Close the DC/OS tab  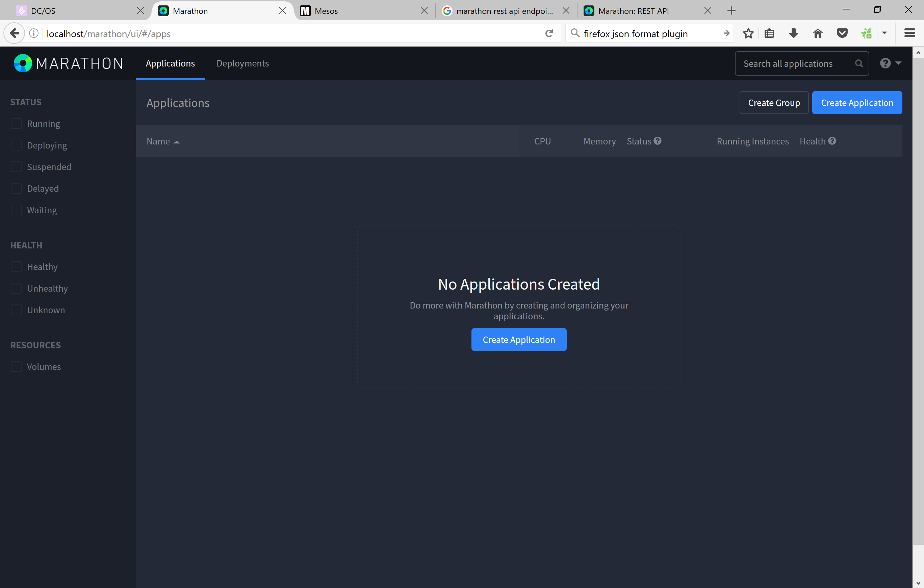point(140,11)
